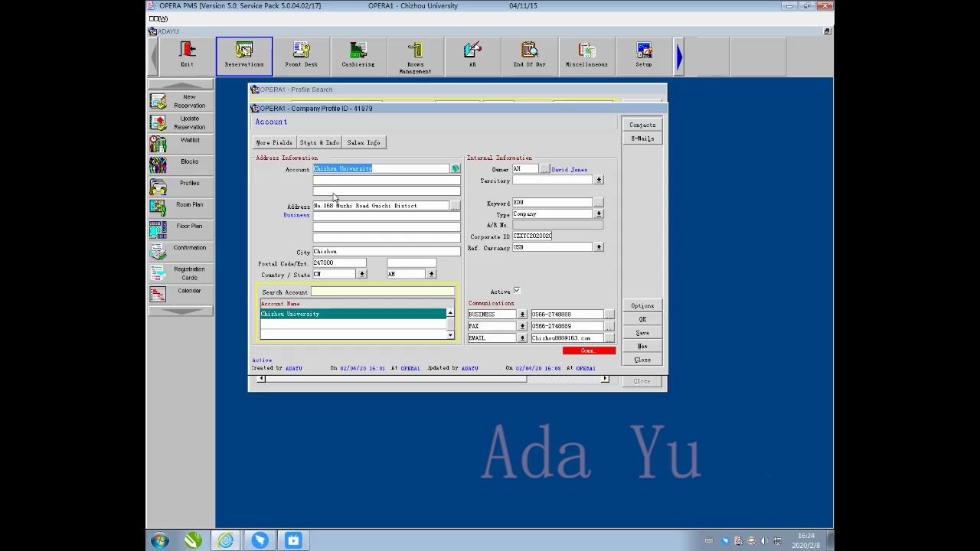Viewport: 980px width, 551px height.
Task: Open the AR module
Action: (x=472, y=57)
